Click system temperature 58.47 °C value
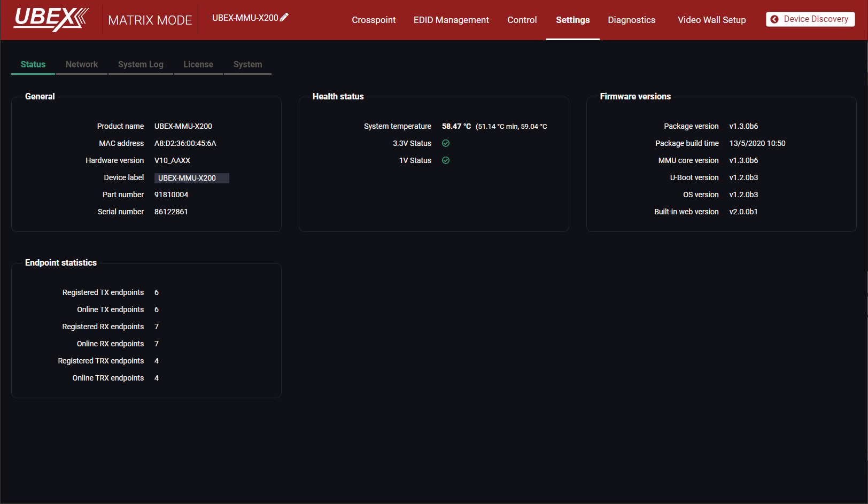The image size is (868, 504). point(456,126)
